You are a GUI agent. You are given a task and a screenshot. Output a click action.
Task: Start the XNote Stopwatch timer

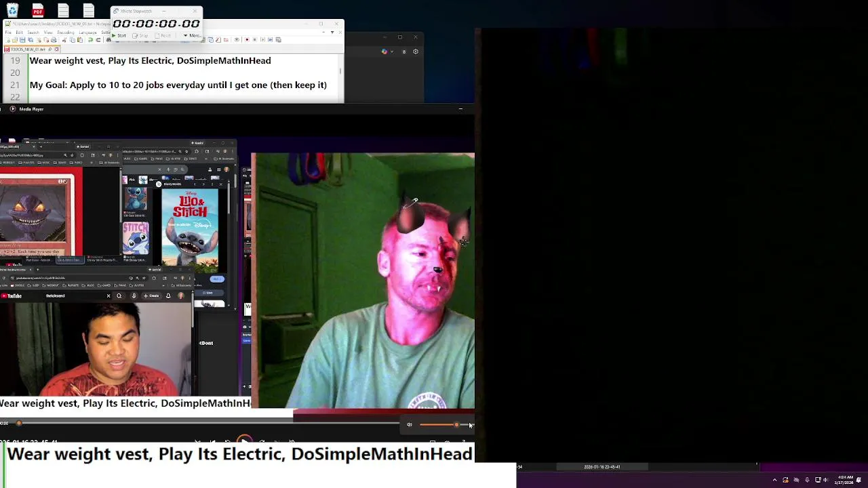(119, 35)
